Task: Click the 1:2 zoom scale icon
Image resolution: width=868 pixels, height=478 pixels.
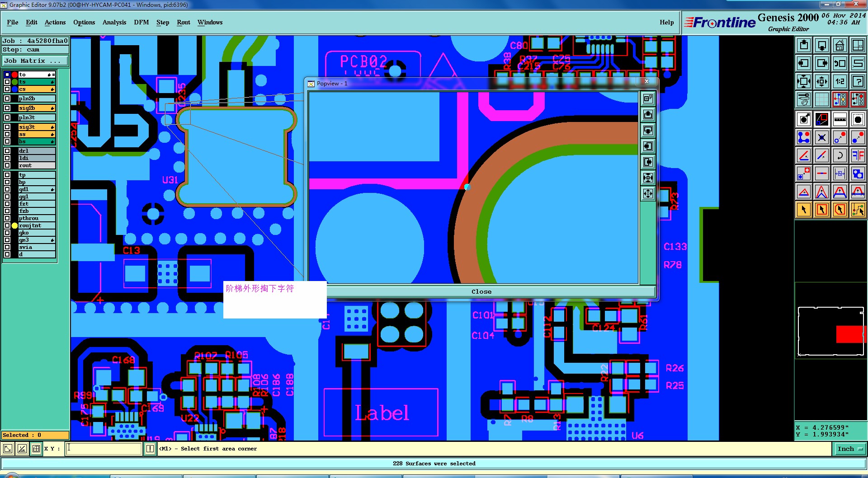Action: point(840,81)
